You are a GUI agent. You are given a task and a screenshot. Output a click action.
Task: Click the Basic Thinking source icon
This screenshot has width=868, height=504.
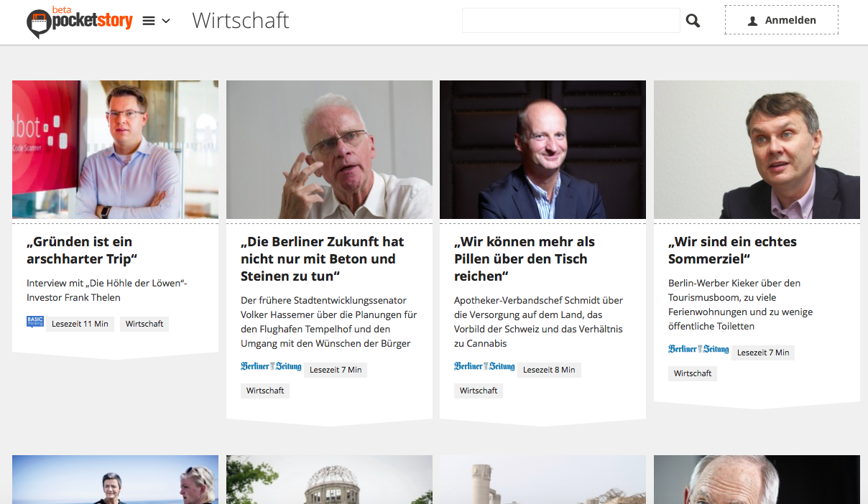coord(35,322)
